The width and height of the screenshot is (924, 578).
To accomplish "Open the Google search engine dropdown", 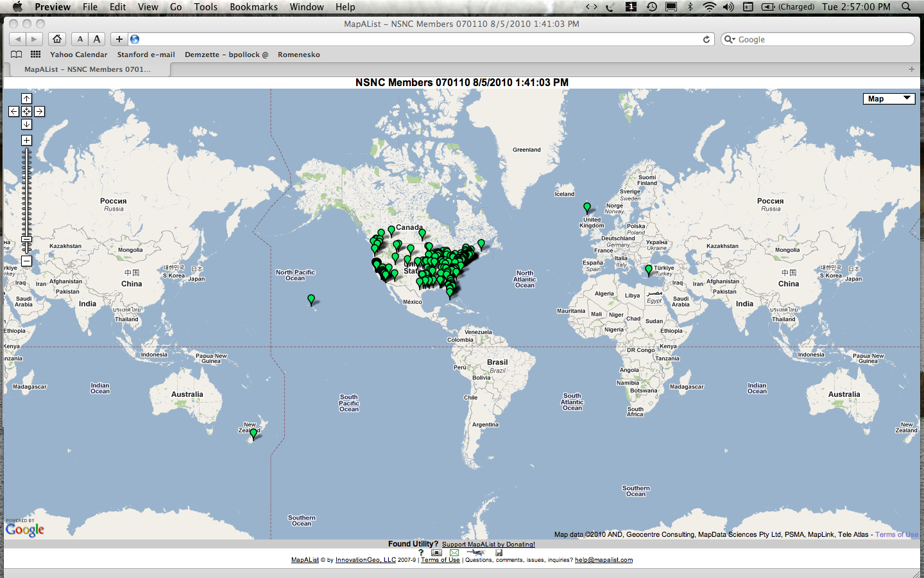I will 730,39.
